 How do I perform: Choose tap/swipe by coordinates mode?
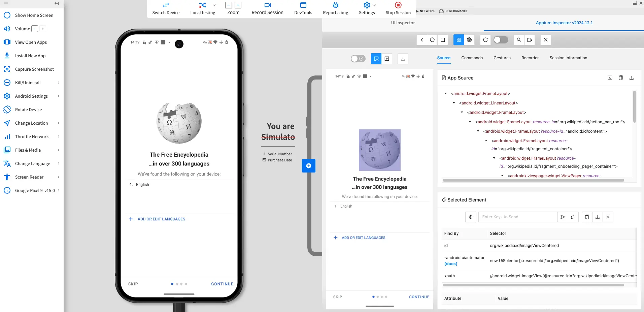[x=387, y=59]
